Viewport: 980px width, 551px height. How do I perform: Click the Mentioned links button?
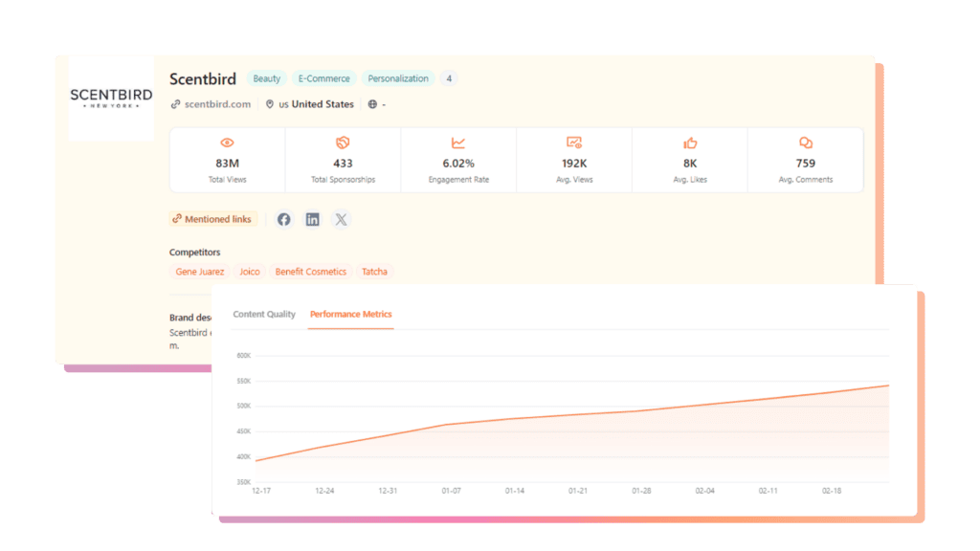[212, 219]
